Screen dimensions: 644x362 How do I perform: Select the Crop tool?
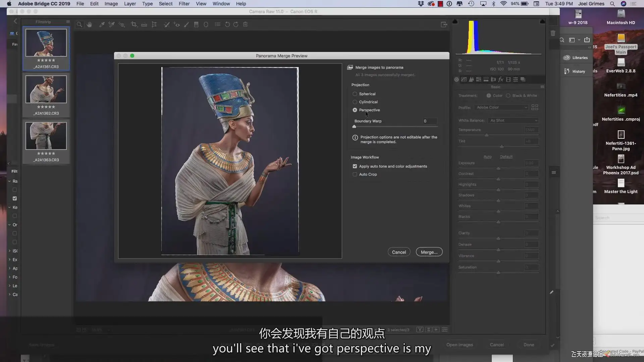click(134, 24)
